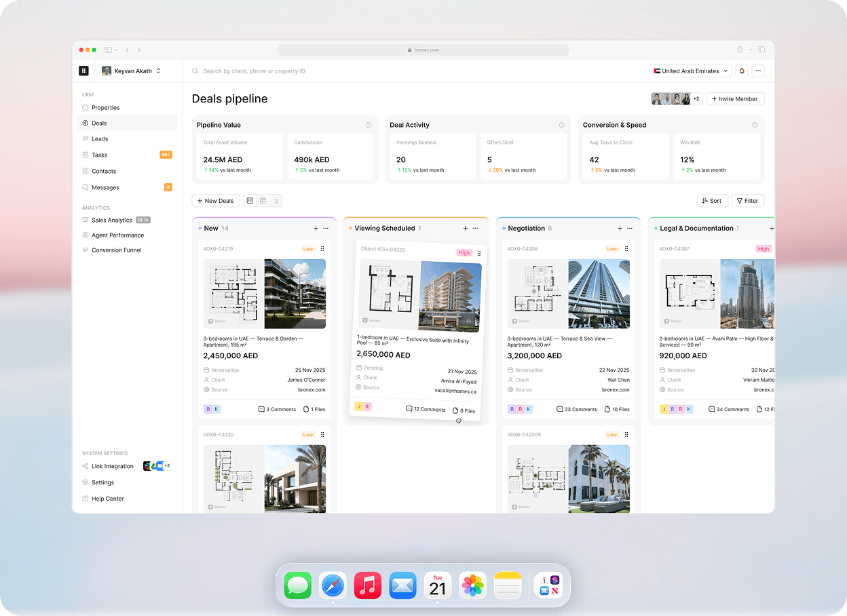Screen dimensions: 847x616
Task: Click the bronex.com address bar
Action: pos(423,50)
